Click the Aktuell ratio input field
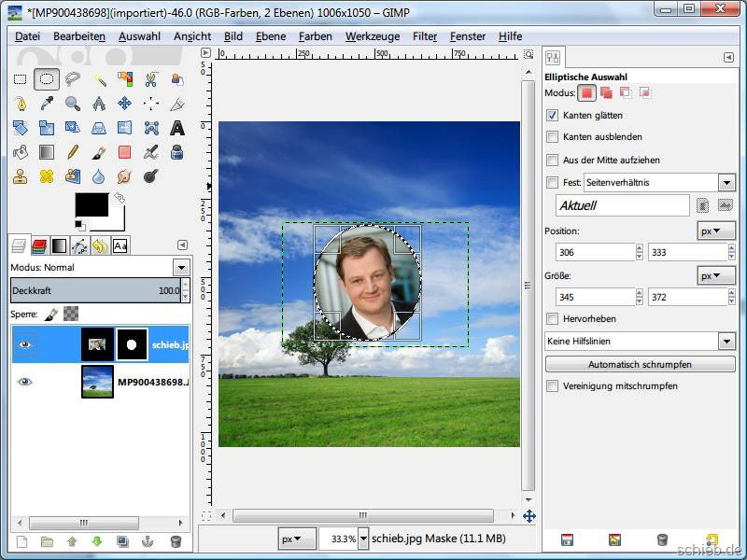The image size is (747, 560). 622,205
